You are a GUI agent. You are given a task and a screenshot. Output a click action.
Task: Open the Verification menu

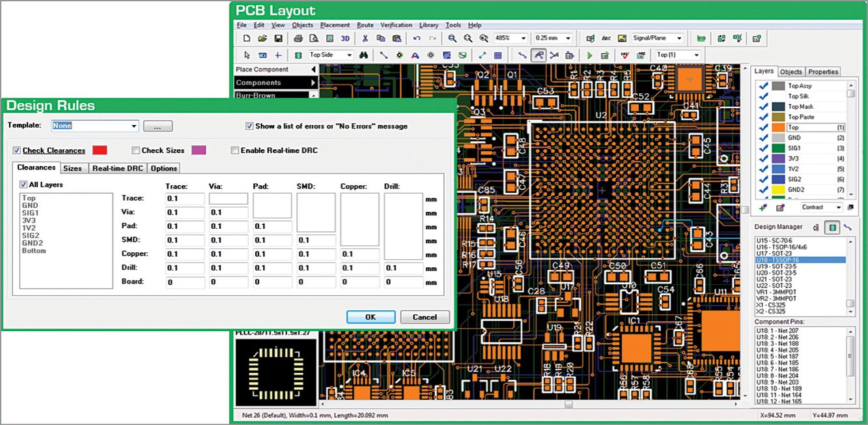(x=397, y=25)
